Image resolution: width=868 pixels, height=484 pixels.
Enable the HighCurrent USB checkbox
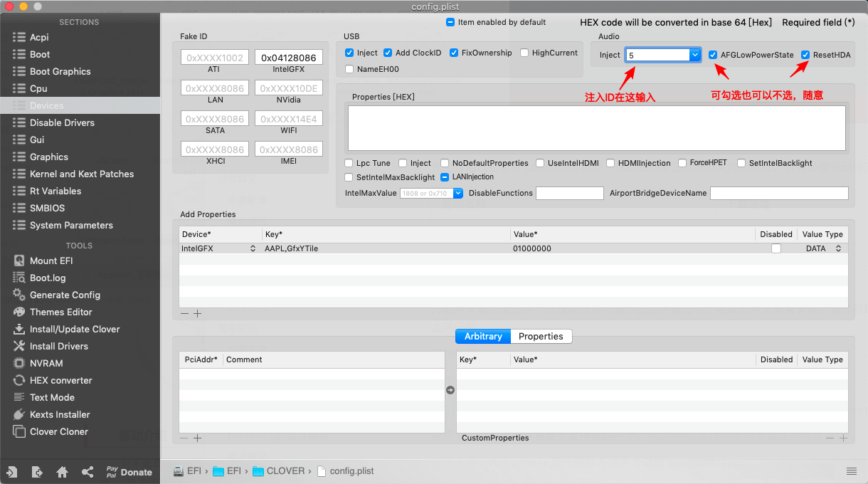(524, 53)
